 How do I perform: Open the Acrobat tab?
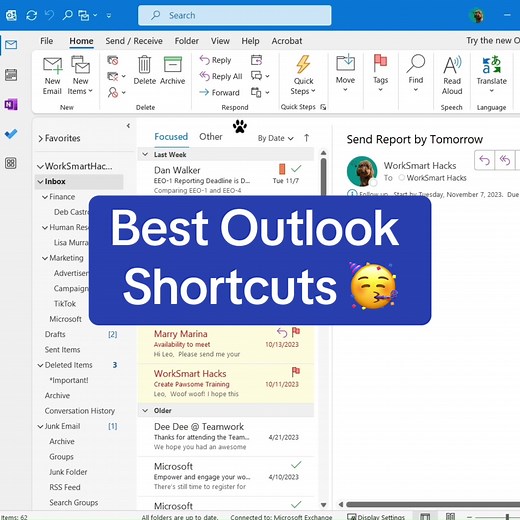(x=287, y=41)
